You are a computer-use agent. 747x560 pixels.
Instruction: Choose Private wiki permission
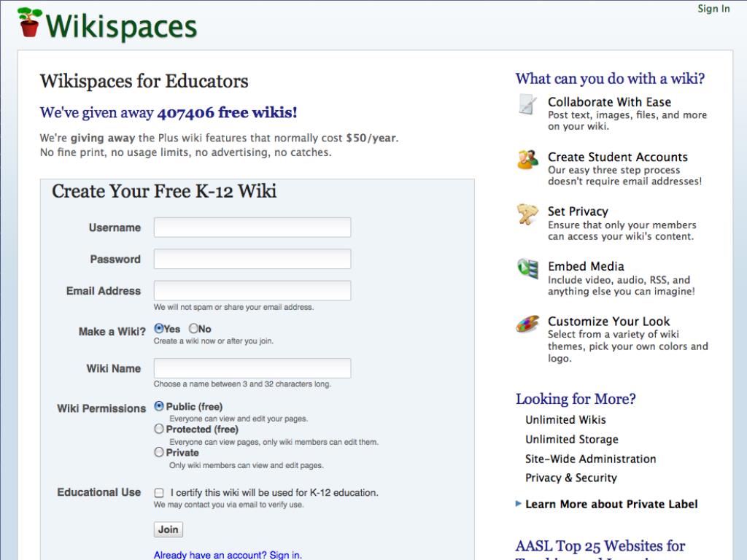(x=159, y=452)
